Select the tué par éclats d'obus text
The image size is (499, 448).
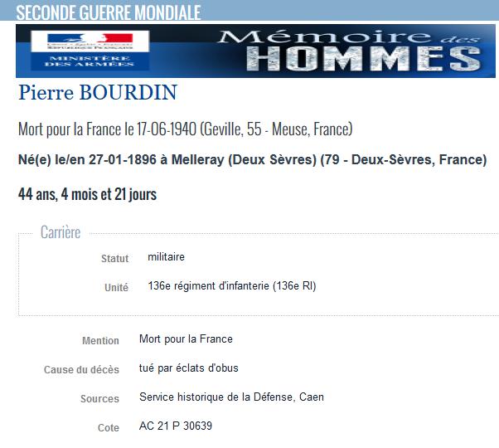[x=189, y=368]
